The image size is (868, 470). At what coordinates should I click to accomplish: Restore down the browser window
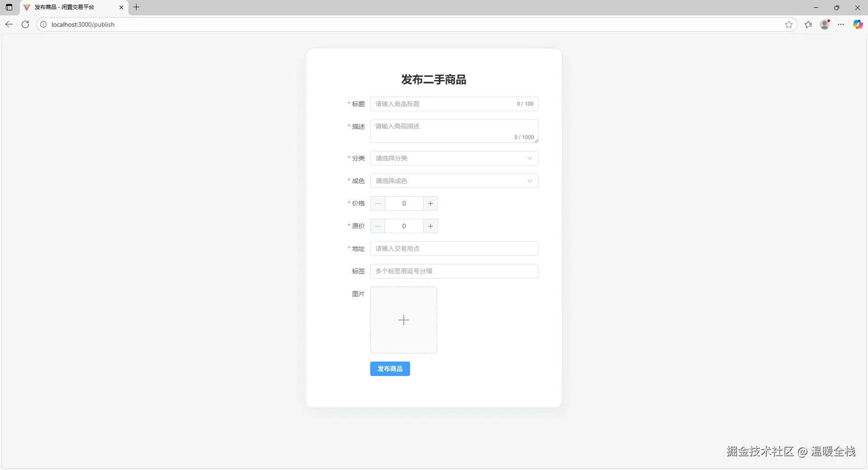837,7
